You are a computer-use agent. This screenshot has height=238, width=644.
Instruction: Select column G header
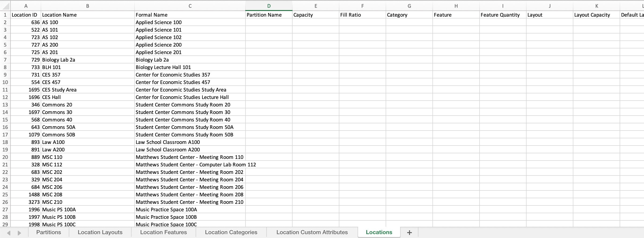click(x=409, y=6)
